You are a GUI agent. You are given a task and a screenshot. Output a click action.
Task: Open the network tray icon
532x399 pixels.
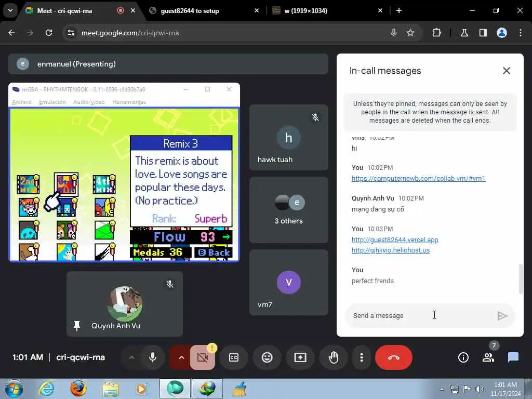coord(454,389)
